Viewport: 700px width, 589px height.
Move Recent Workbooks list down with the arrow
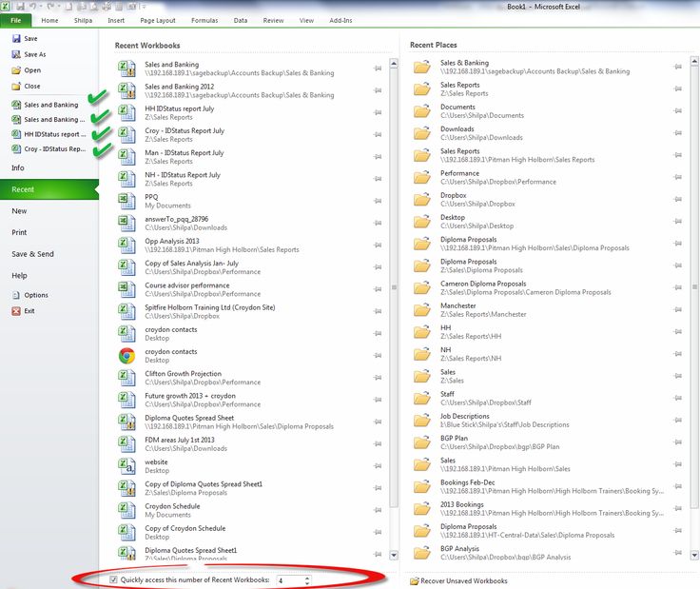(394, 556)
